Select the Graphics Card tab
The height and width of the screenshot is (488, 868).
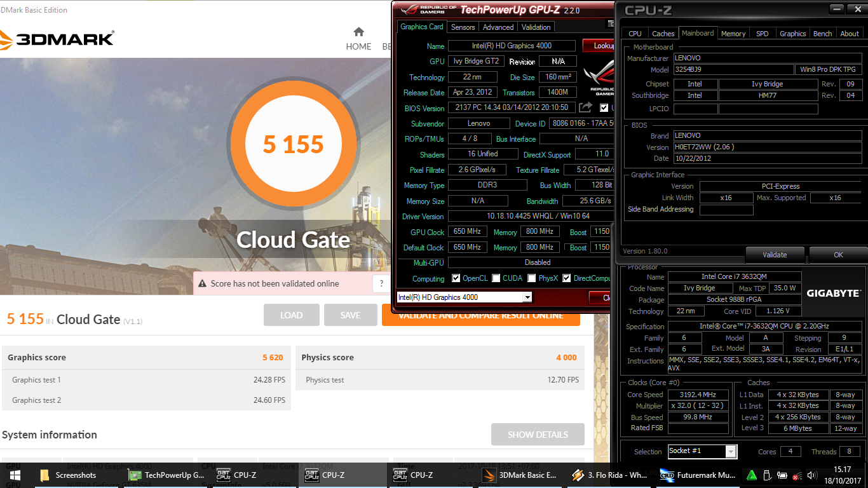click(422, 27)
